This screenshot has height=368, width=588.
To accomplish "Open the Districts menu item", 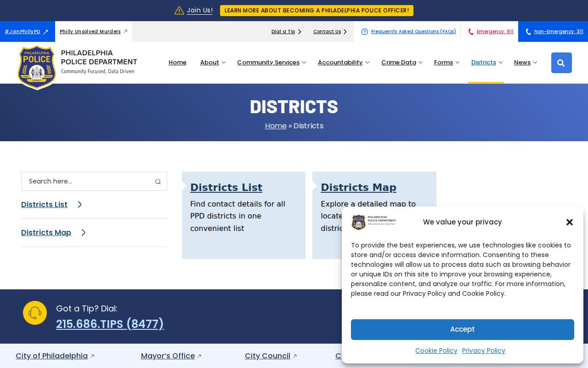I will point(484,63).
